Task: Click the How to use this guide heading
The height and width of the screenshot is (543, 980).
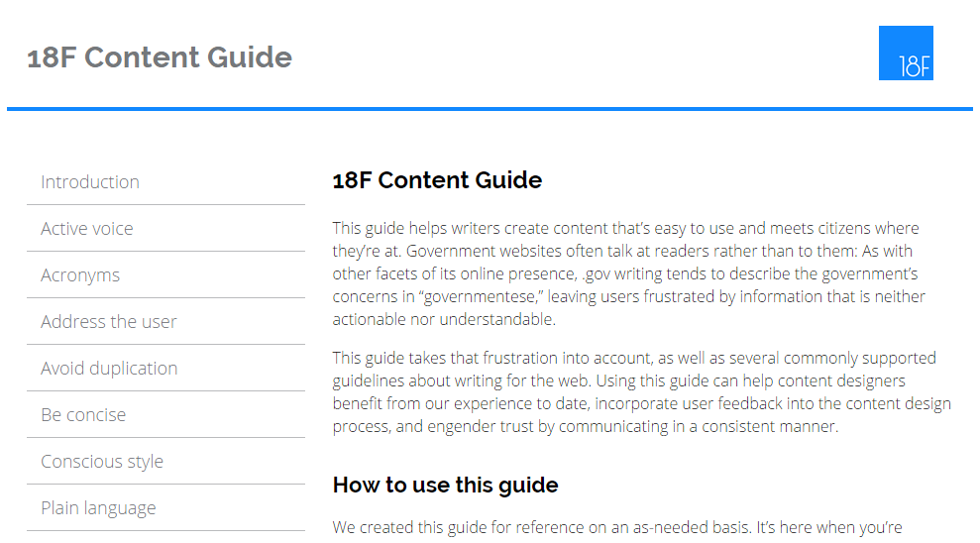Action: (445, 485)
